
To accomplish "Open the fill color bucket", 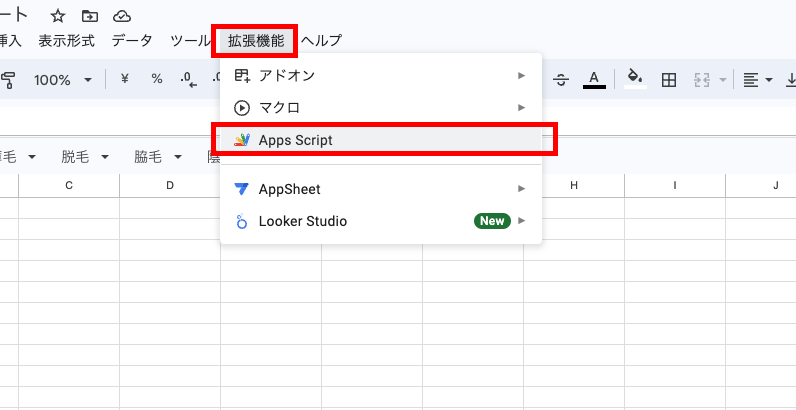I will pyautogui.click(x=635, y=79).
